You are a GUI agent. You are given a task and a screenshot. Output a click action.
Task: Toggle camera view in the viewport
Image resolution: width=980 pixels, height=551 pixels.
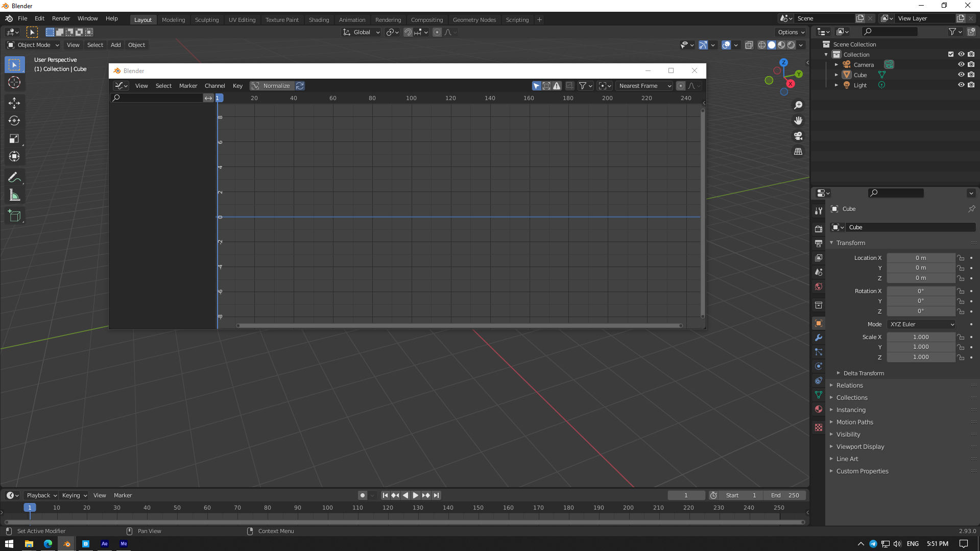click(798, 136)
